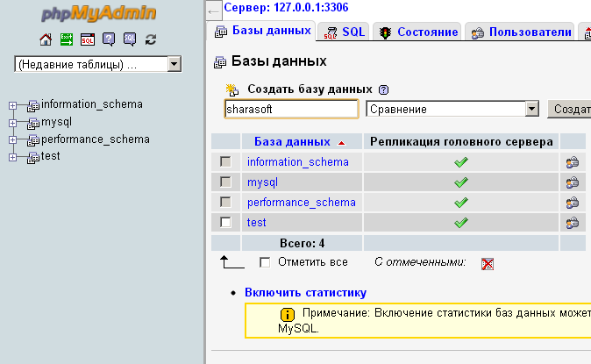Image resolution: width=591 pixels, height=364 pixels.
Task: Click the Включить статистику link
Action: point(305,293)
